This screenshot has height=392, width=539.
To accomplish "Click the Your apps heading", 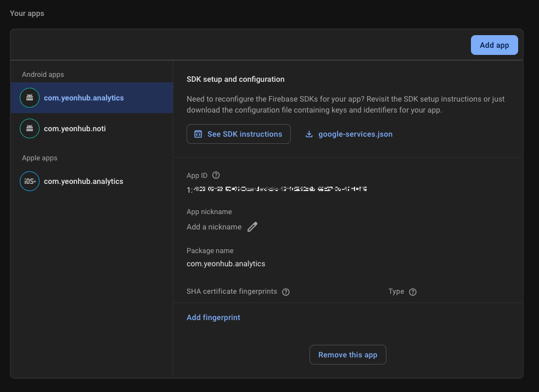I will click(x=27, y=13).
